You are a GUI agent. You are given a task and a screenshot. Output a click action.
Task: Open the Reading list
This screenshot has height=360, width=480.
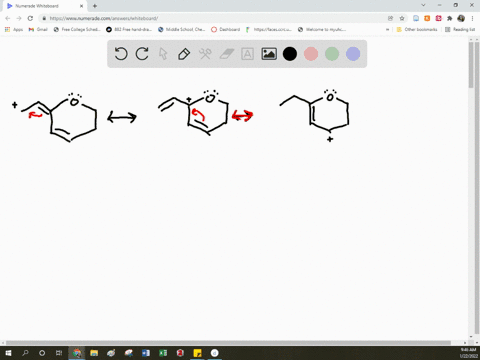(x=460, y=29)
